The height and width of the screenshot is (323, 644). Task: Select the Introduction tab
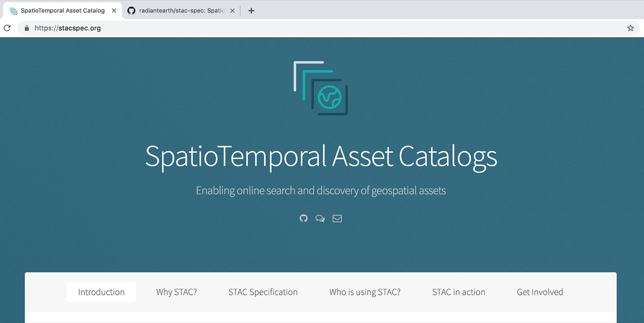(x=101, y=292)
